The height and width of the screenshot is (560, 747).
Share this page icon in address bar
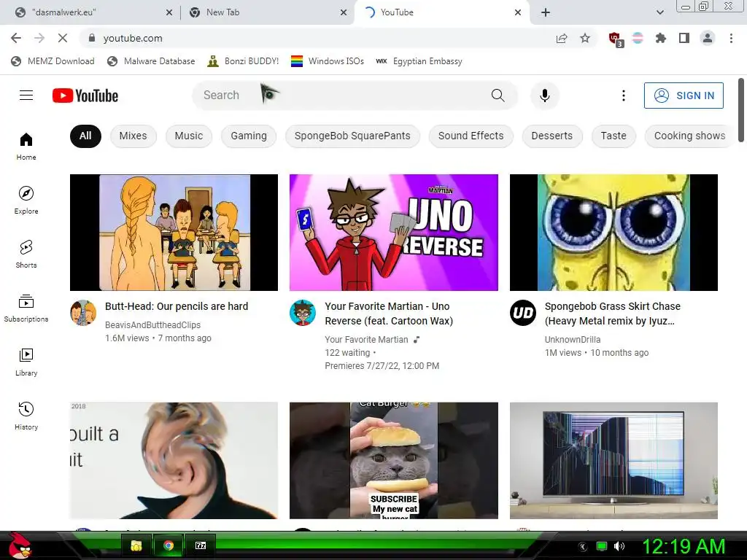(562, 38)
